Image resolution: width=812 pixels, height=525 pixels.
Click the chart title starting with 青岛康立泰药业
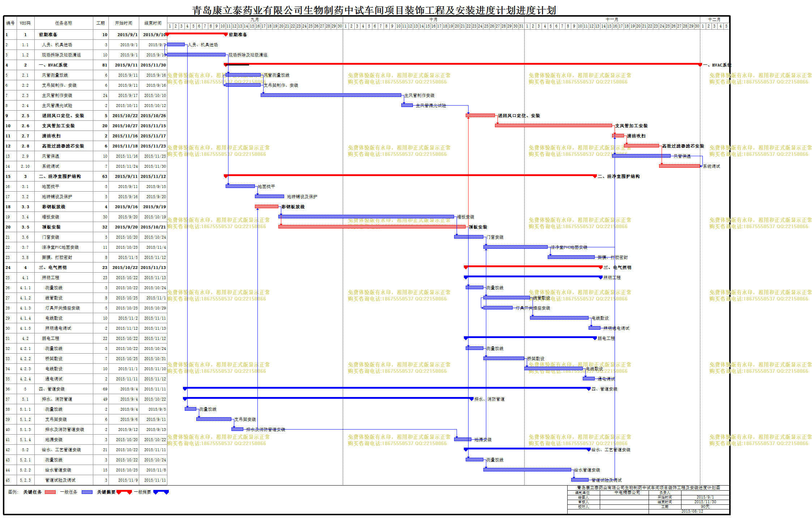374,10
